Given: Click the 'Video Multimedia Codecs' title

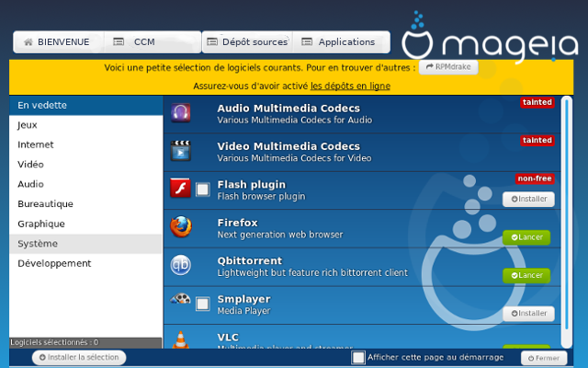Looking at the screenshot, I should (288, 146).
